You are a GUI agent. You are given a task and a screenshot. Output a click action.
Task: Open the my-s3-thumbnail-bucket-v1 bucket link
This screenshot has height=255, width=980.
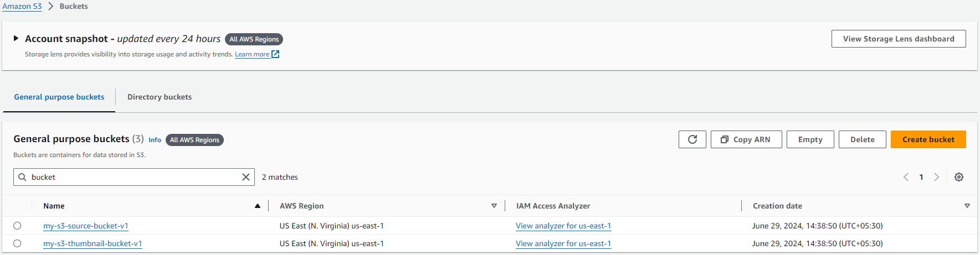coord(93,243)
